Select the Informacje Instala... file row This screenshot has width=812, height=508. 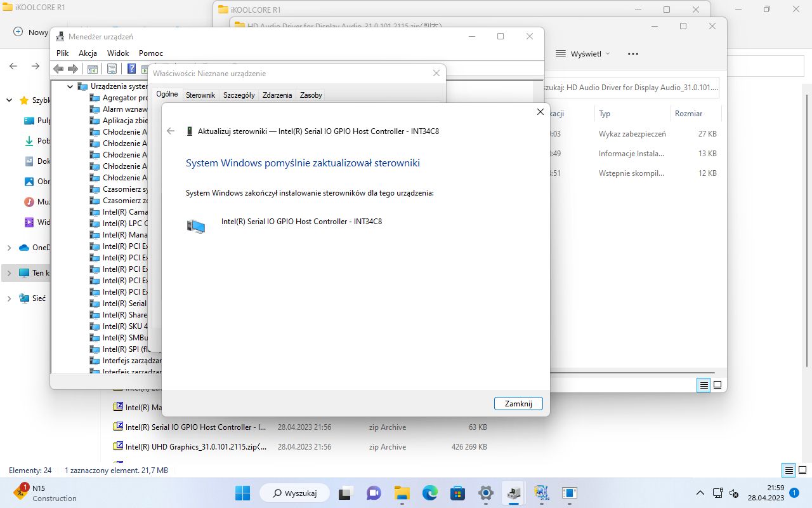click(x=634, y=154)
